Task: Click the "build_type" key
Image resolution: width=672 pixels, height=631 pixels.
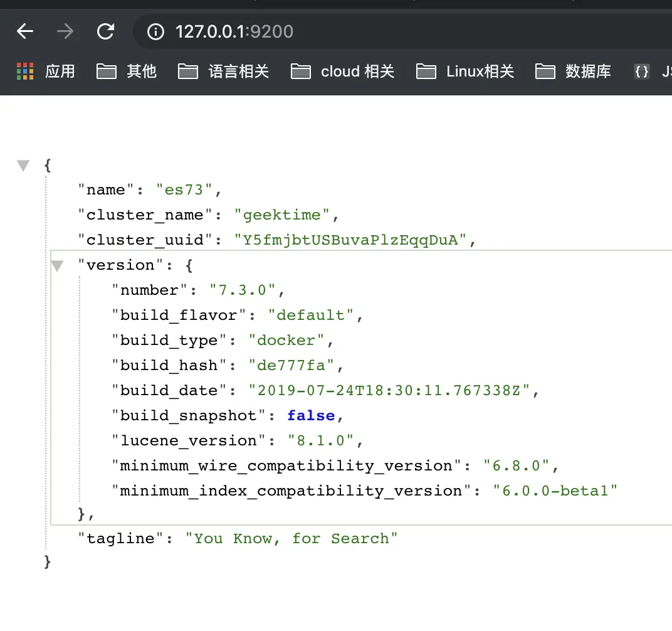Action: 169,340
